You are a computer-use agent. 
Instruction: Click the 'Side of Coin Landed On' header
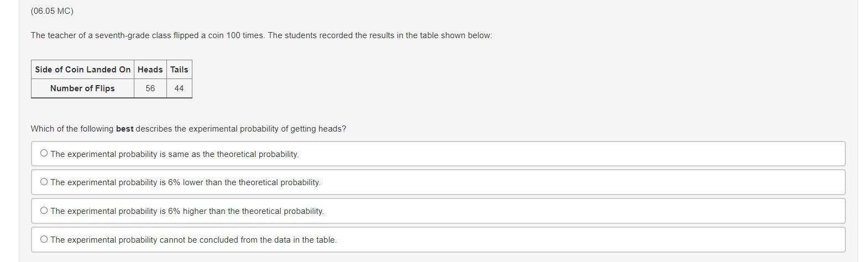(x=82, y=70)
